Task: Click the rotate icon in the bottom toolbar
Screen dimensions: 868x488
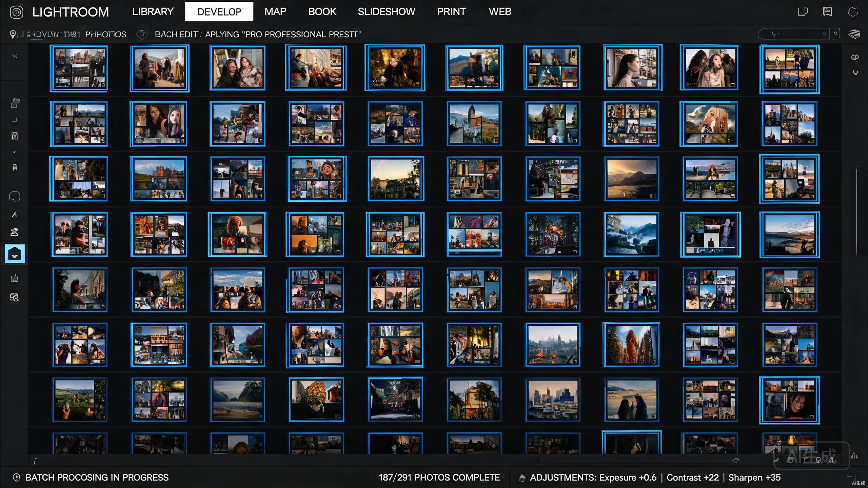Action: click(x=736, y=460)
